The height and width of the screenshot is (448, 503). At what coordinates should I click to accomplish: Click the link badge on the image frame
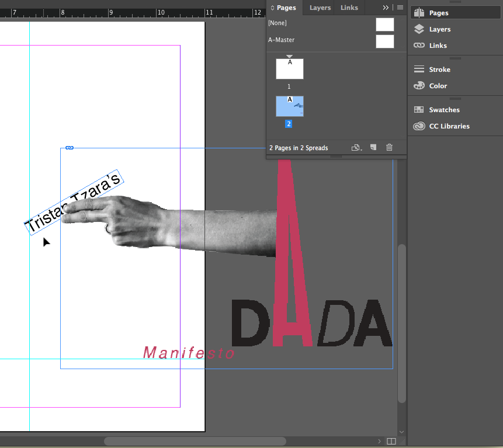pos(70,148)
